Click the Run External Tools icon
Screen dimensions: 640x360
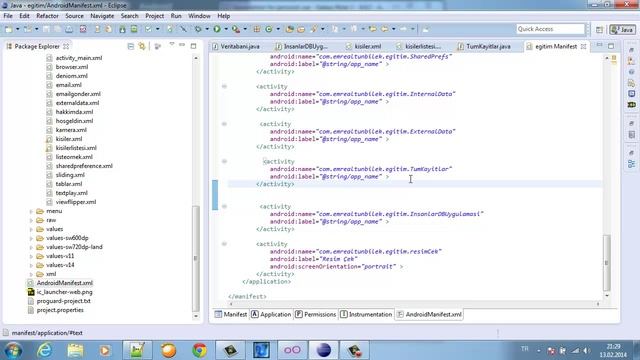coord(236,29)
